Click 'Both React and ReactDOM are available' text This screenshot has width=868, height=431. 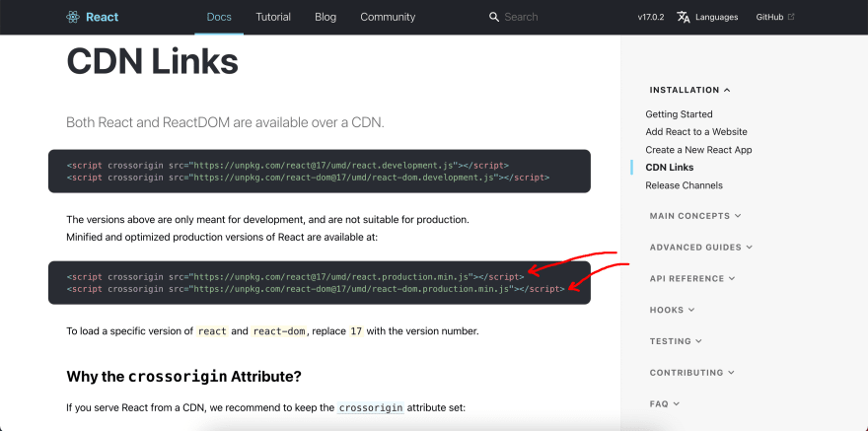click(225, 122)
